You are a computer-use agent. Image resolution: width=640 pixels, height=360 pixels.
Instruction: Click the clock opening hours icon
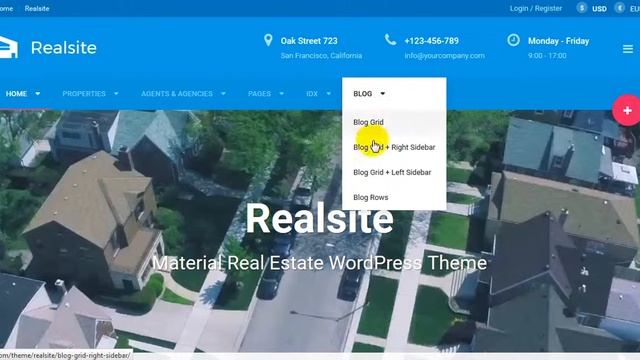[513, 40]
